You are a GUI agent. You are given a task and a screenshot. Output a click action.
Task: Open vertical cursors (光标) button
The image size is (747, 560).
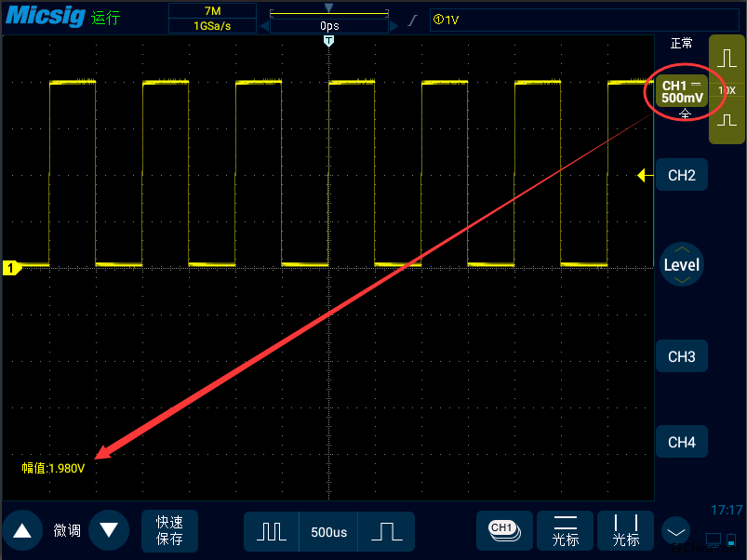point(625,531)
